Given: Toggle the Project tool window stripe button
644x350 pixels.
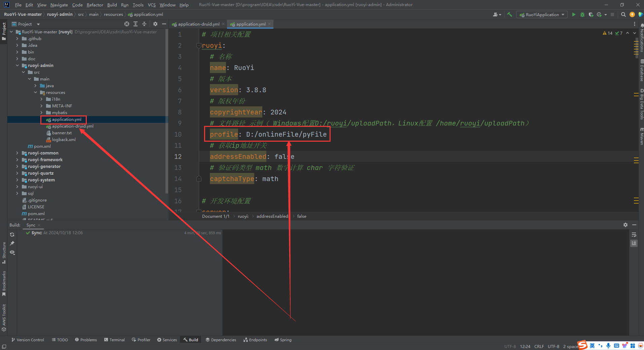Looking at the screenshot, I should click(x=4, y=31).
